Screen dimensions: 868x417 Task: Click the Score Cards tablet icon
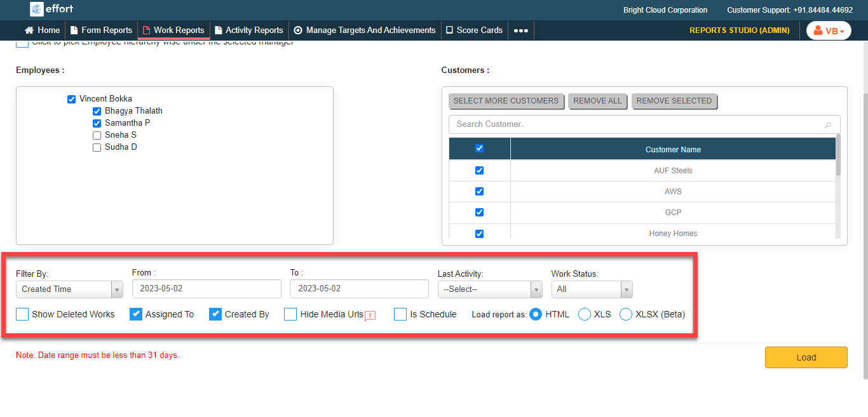449,30
